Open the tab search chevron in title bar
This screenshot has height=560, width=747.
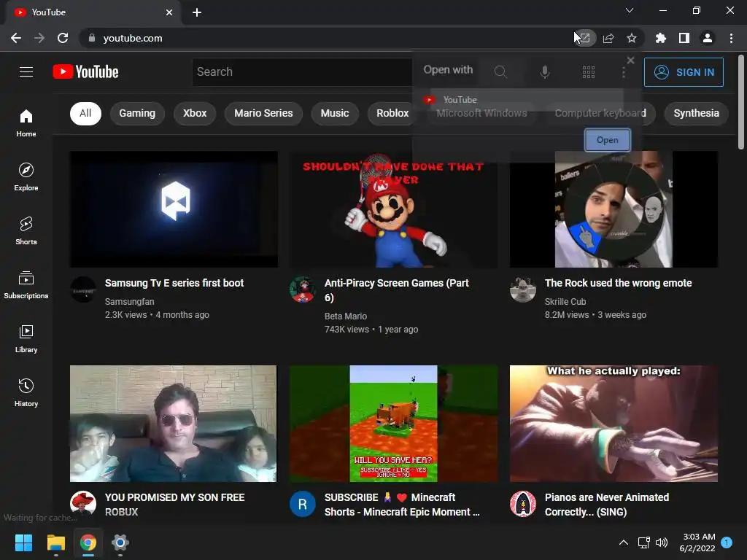630,10
